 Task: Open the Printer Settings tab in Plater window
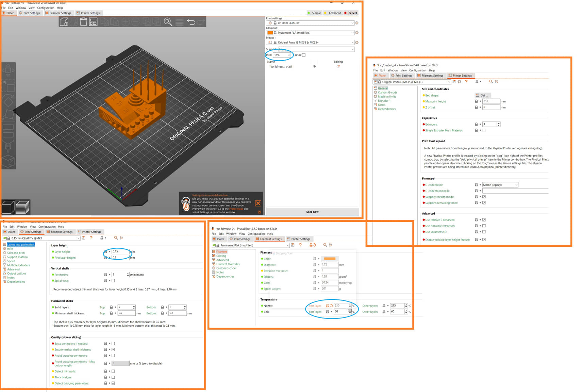[x=88, y=13]
